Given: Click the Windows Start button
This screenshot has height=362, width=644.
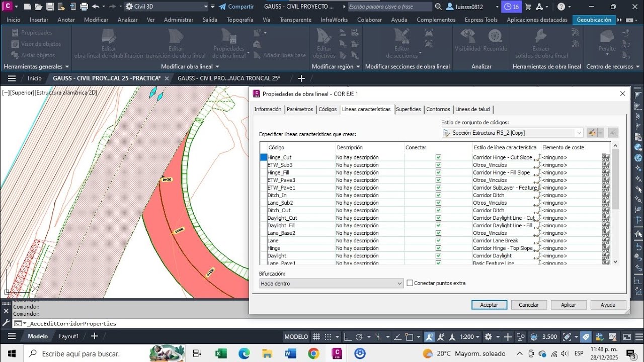Looking at the screenshot, I should pyautogui.click(x=12, y=353).
